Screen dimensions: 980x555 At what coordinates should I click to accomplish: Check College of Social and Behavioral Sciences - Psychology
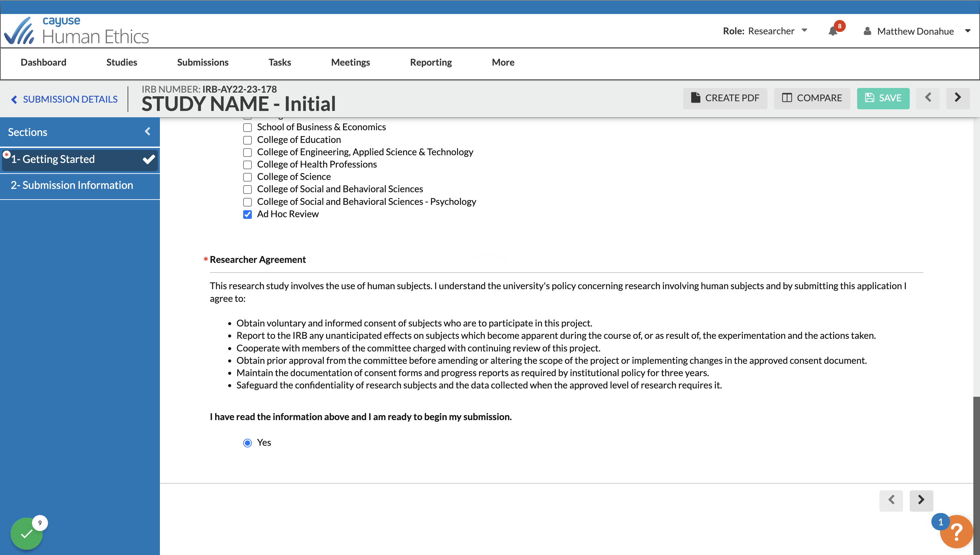(247, 202)
